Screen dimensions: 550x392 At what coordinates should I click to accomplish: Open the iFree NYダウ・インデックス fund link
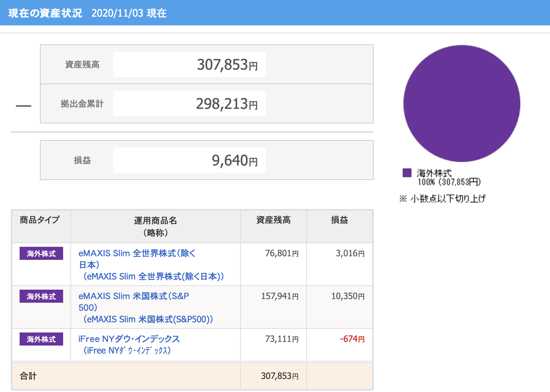tap(129, 344)
